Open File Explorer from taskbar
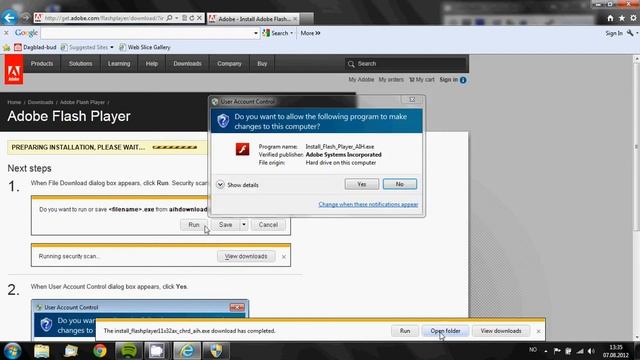 click(42, 351)
